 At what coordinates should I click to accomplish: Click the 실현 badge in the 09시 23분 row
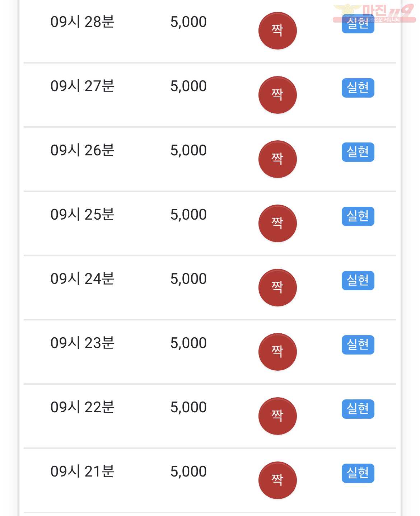point(358,345)
